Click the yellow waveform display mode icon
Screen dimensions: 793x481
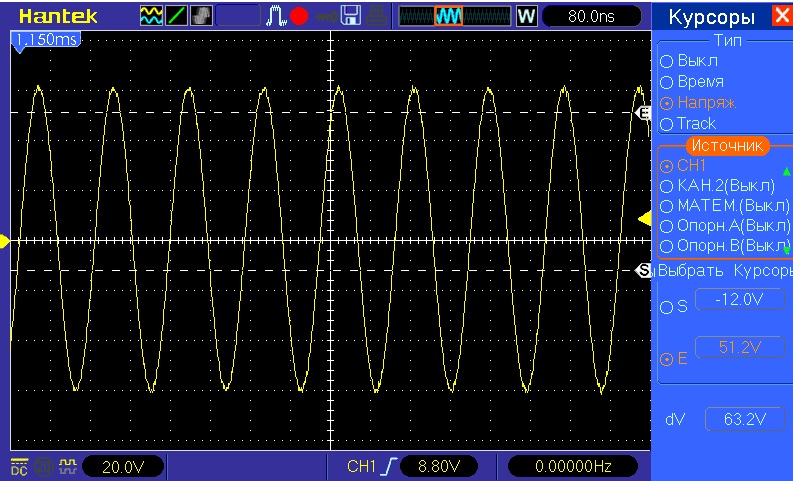[x=151, y=16]
